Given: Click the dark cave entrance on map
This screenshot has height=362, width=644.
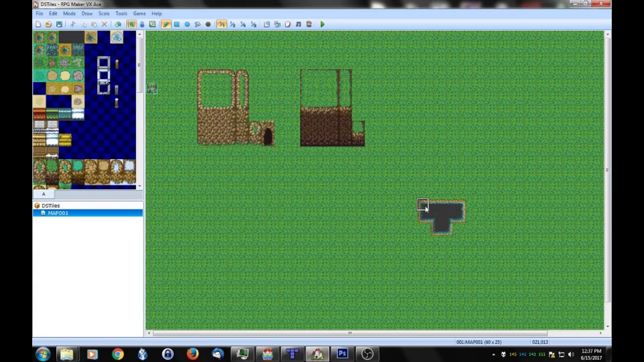Looking at the screenshot, I should point(268,136).
